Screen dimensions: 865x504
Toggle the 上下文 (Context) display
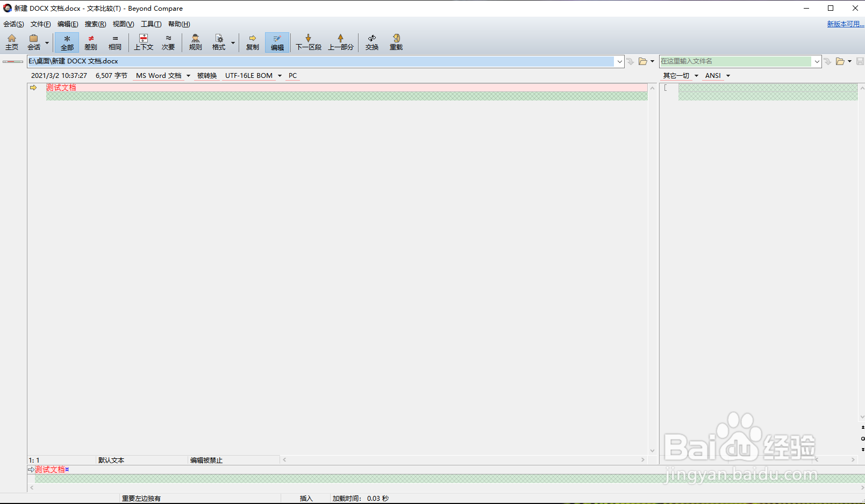coord(144,42)
